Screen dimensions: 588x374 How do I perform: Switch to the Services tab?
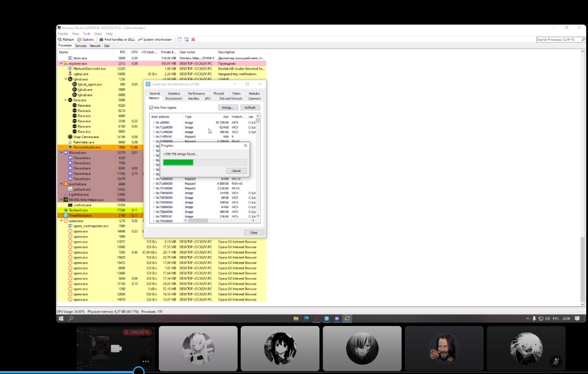[x=80, y=46]
